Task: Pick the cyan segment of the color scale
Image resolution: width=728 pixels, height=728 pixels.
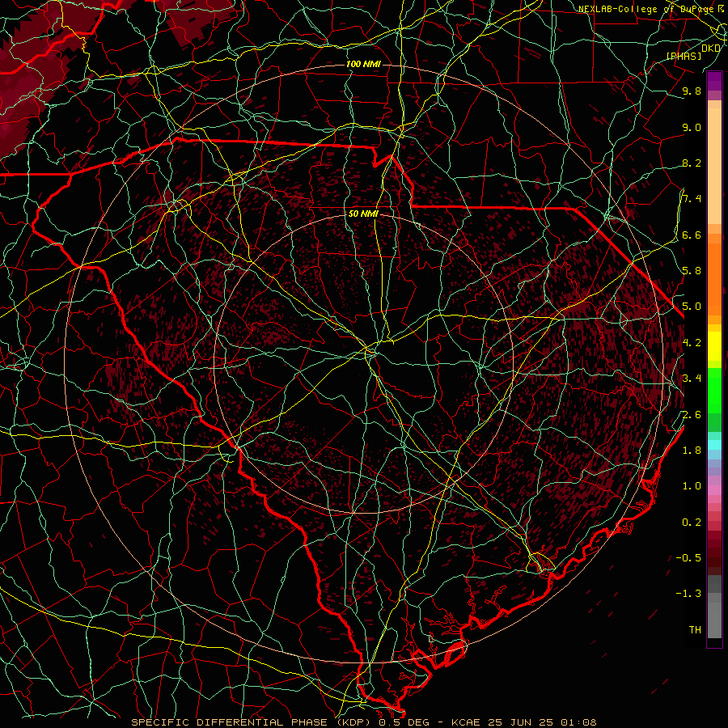Action: 714,445
